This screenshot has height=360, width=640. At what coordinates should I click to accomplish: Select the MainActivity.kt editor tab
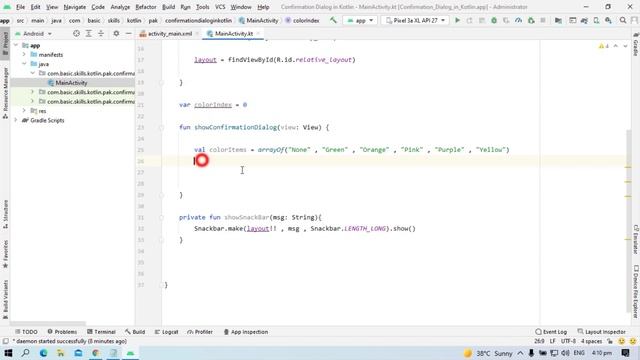point(233,33)
